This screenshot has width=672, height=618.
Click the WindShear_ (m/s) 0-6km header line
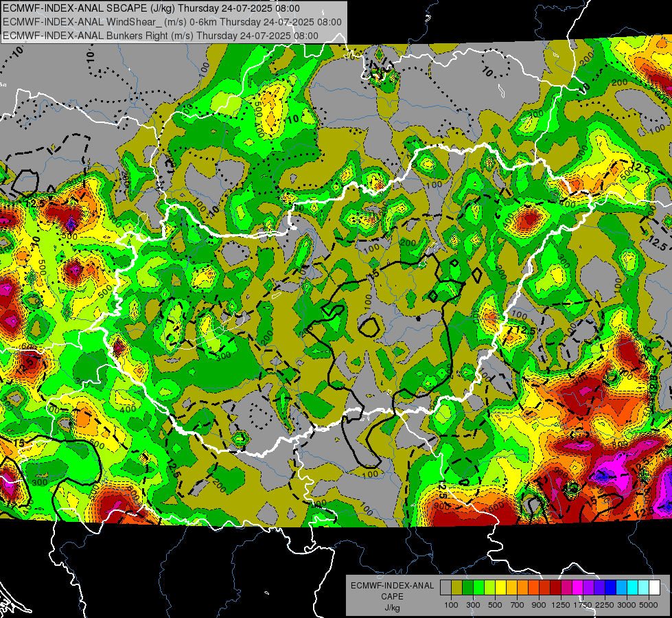(172, 22)
